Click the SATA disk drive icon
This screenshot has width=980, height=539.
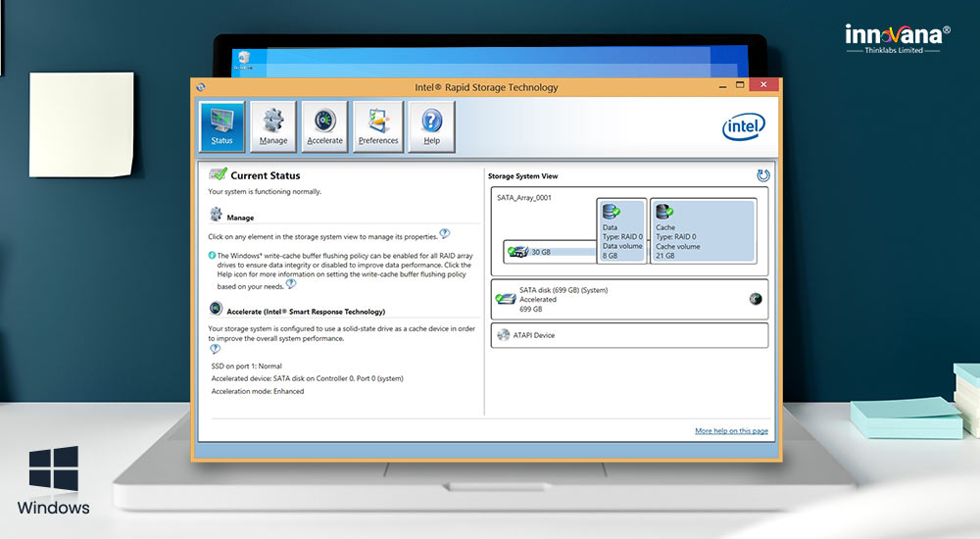point(505,299)
